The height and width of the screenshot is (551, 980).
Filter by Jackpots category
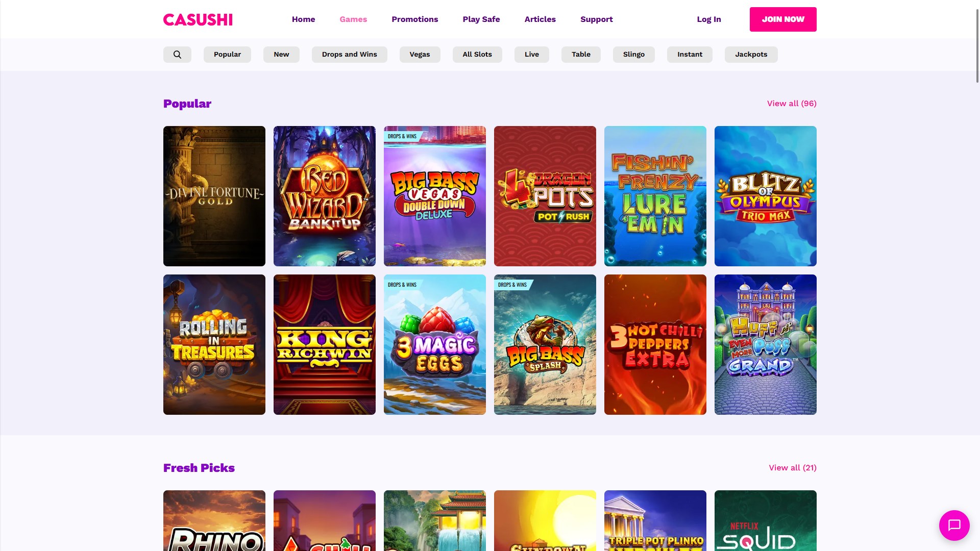[751, 55]
